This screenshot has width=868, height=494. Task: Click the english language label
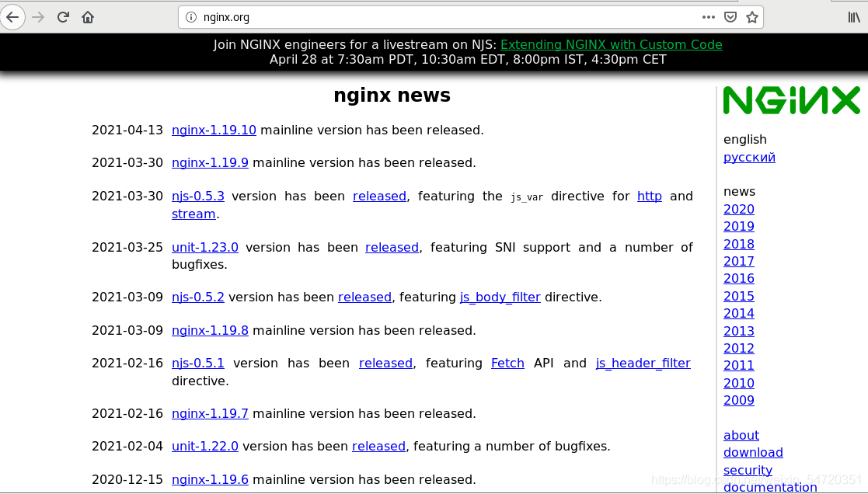[x=745, y=139]
